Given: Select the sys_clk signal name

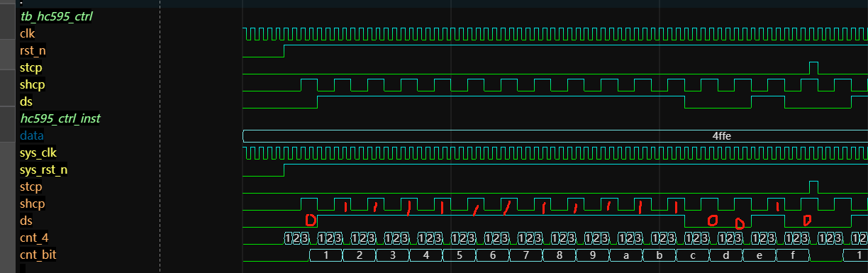Looking at the screenshot, I should 38,152.
